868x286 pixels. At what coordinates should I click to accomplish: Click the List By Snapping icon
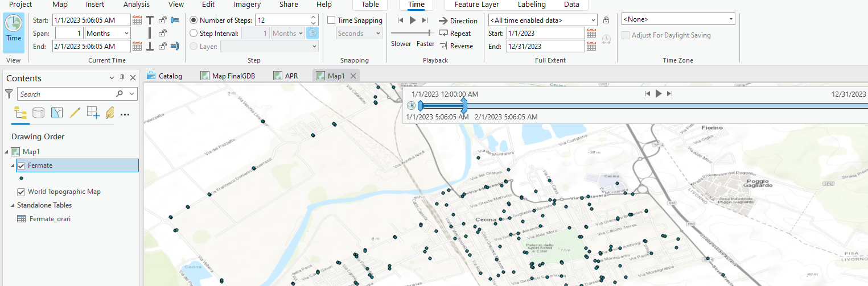[x=93, y=113]
